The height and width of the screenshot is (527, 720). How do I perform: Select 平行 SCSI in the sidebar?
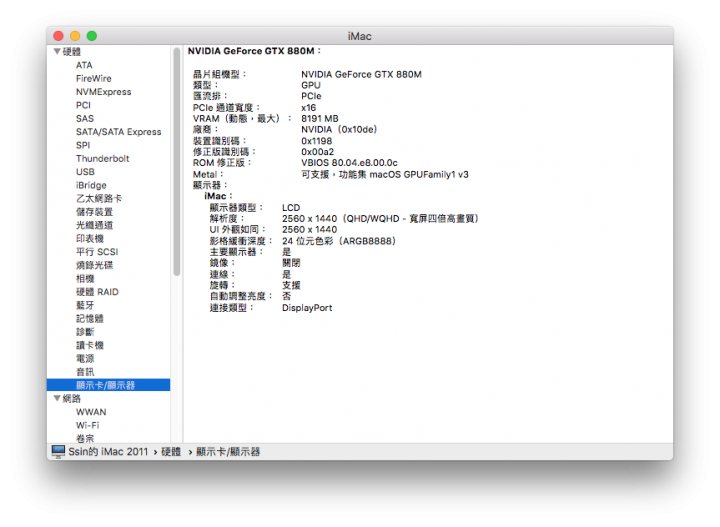(97, 252)
